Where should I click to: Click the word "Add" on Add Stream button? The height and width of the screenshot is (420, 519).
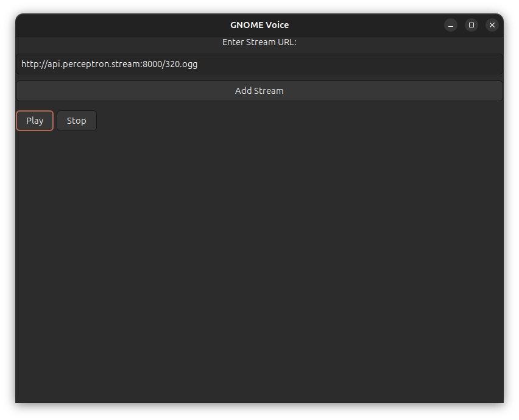pyautogui.click(x=244, y=91)
